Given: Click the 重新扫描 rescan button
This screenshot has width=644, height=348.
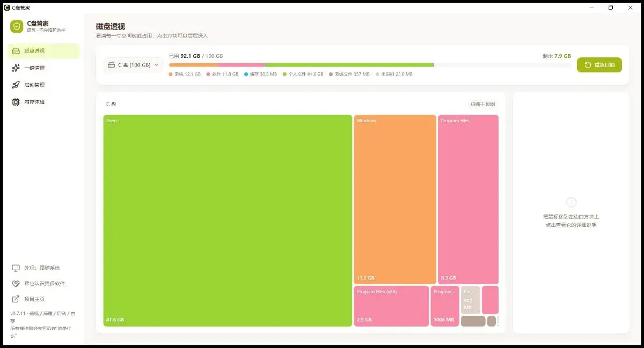Looking at the screenshot, I should (x=599, y=65).
